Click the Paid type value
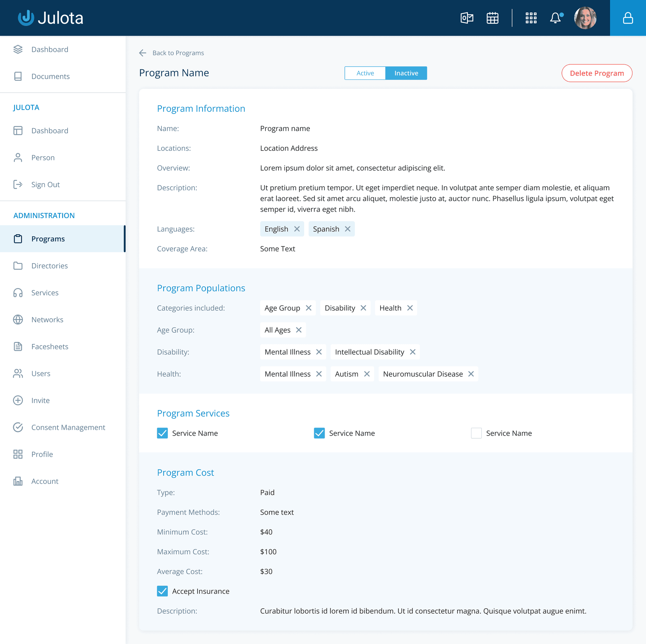 (267, 492)
